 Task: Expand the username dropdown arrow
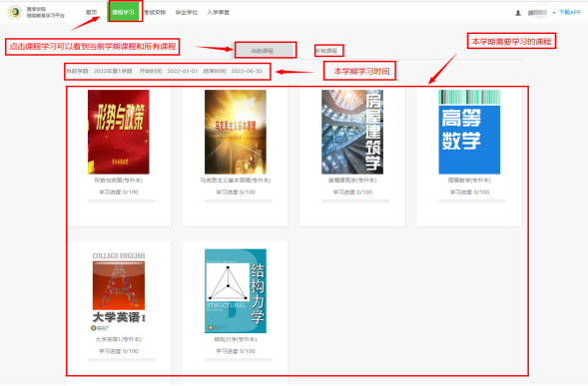[554, 13]
